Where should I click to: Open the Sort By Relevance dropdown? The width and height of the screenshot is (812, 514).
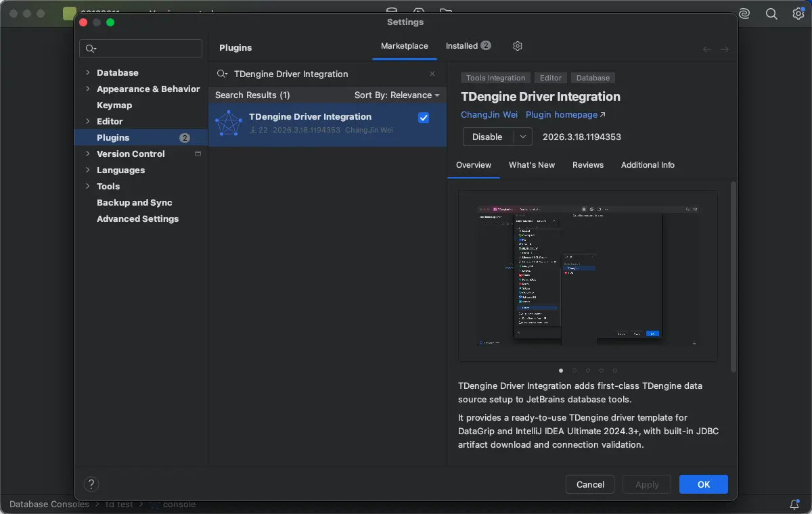tap(397, 95)
